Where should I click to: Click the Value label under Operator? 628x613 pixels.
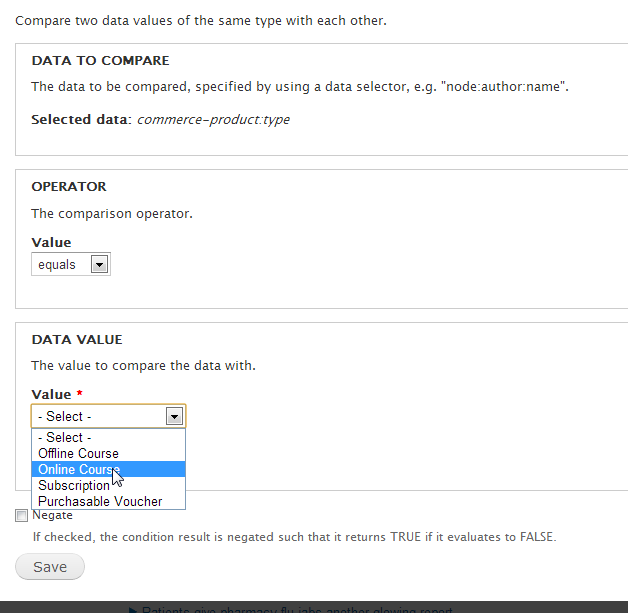(x=51, y=242)
